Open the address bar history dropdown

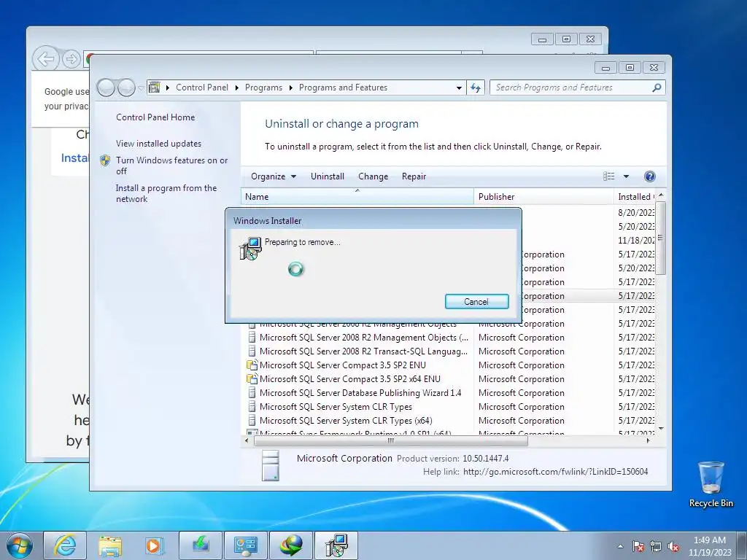click(x=459, y=87)
